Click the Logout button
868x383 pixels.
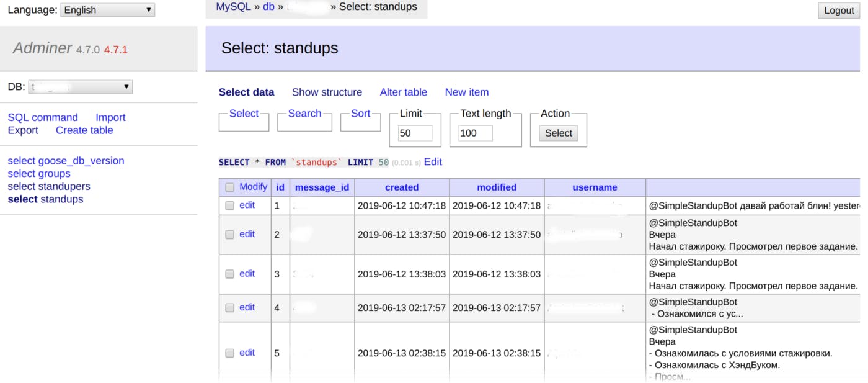[839, 11]
